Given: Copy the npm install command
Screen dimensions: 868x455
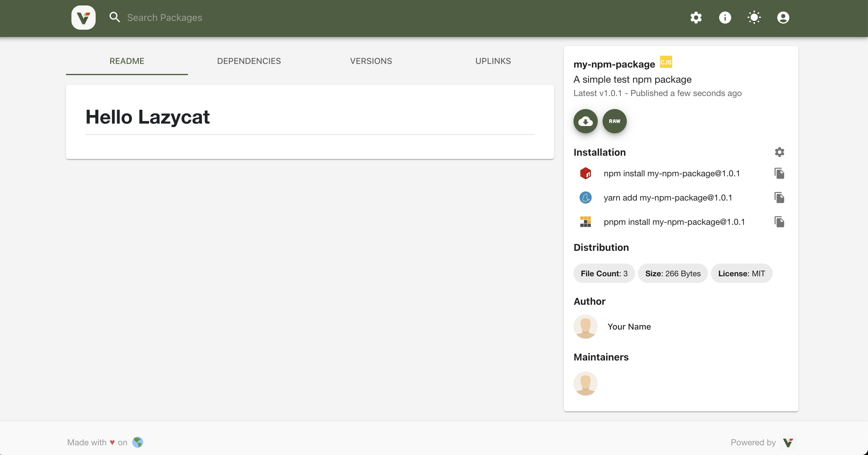Looking at the screenshot, I should click(779, 173).
